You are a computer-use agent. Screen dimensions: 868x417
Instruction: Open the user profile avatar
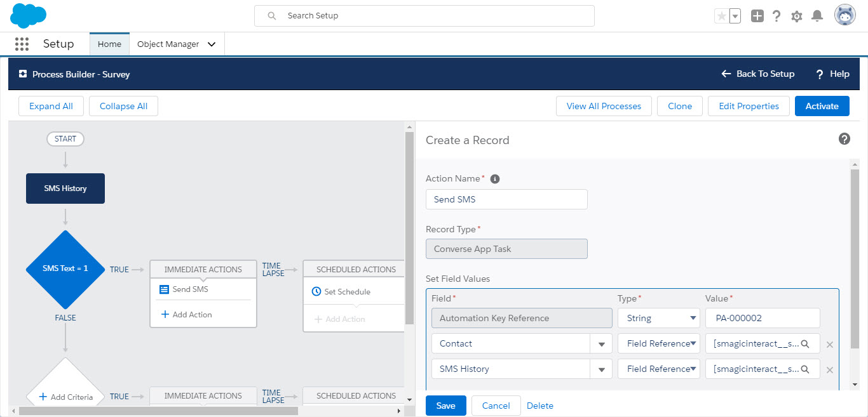point(845,16)
